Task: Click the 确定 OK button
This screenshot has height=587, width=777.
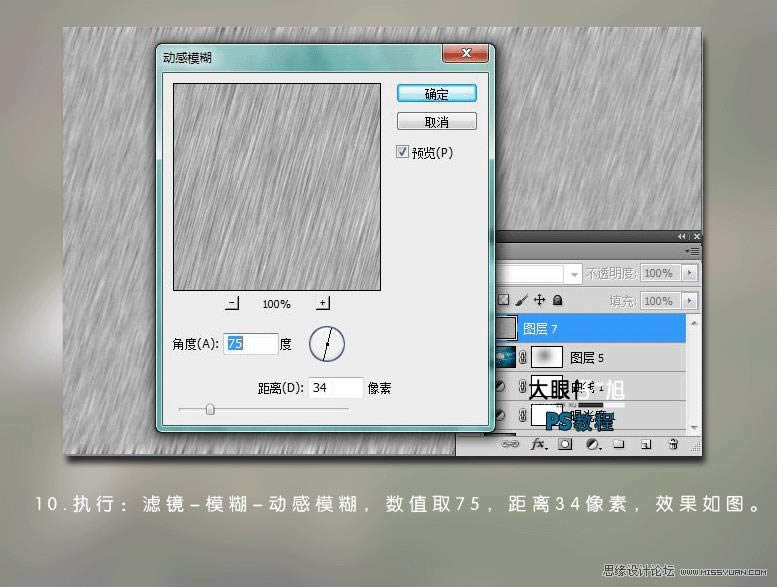Action: pos(436,93)
